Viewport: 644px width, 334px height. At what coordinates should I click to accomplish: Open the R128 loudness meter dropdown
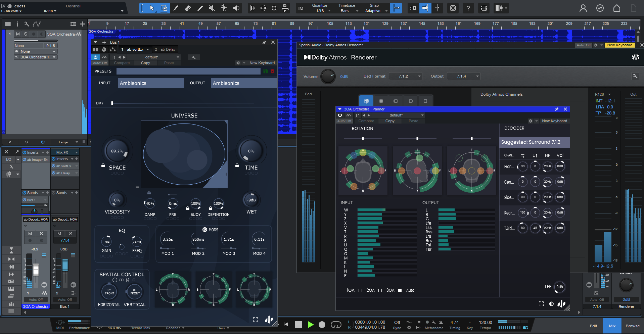click(603, 94)
